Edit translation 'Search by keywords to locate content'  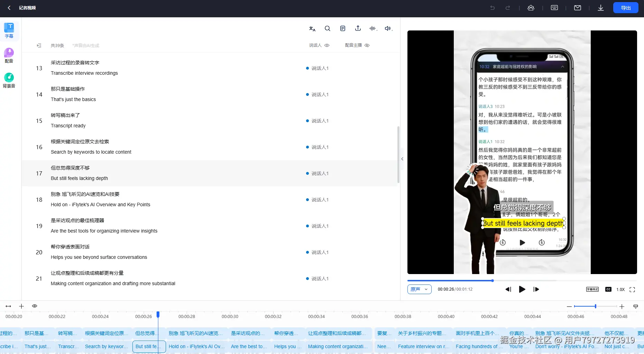(91, 152)
